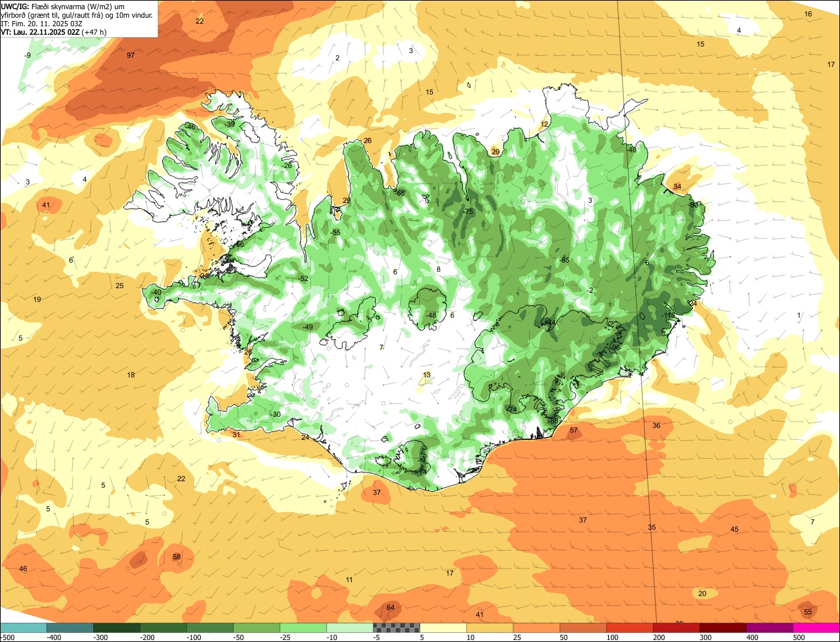Viewport: 840px width, 642px height.
Task: Select the 200 to 300 red legend swatch
Action: 675,628
